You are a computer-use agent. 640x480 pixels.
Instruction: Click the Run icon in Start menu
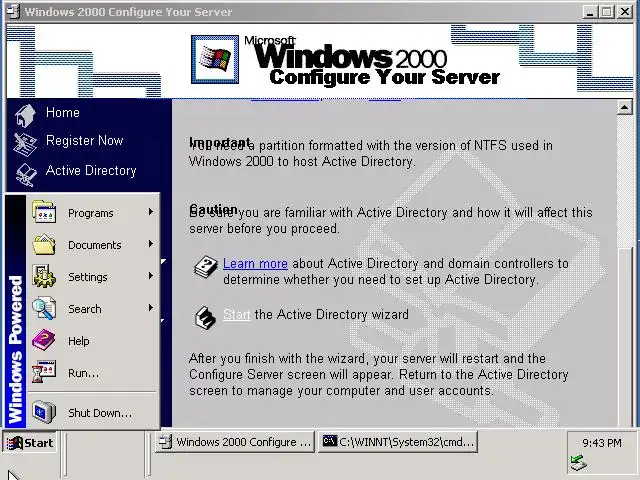44,372
